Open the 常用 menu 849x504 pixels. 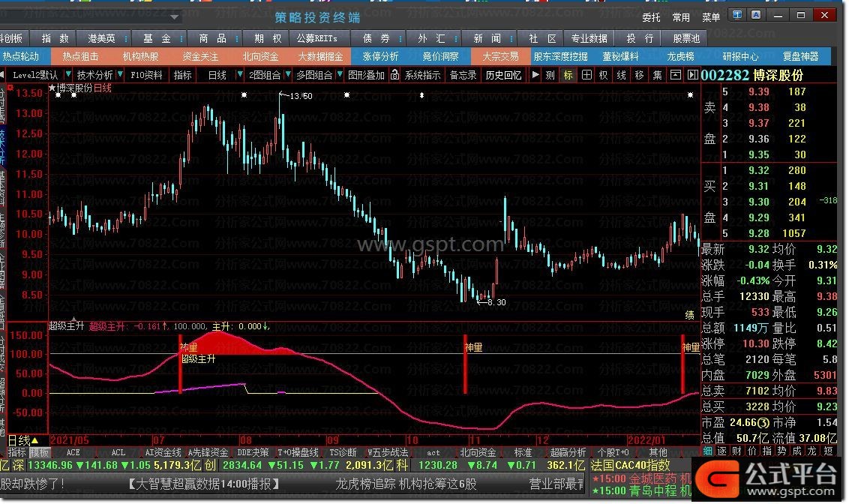(681, 17)
